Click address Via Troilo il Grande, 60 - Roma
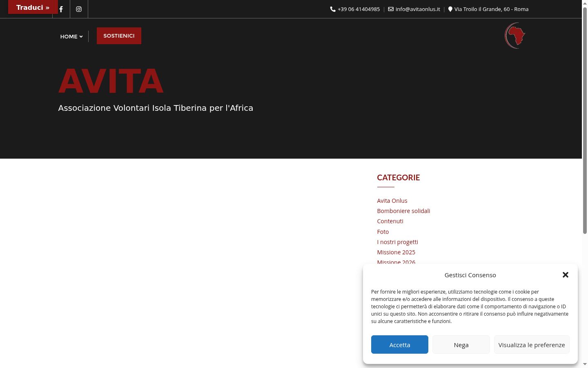Viewport: 588px width, 368px height. [x=491, y=9]
